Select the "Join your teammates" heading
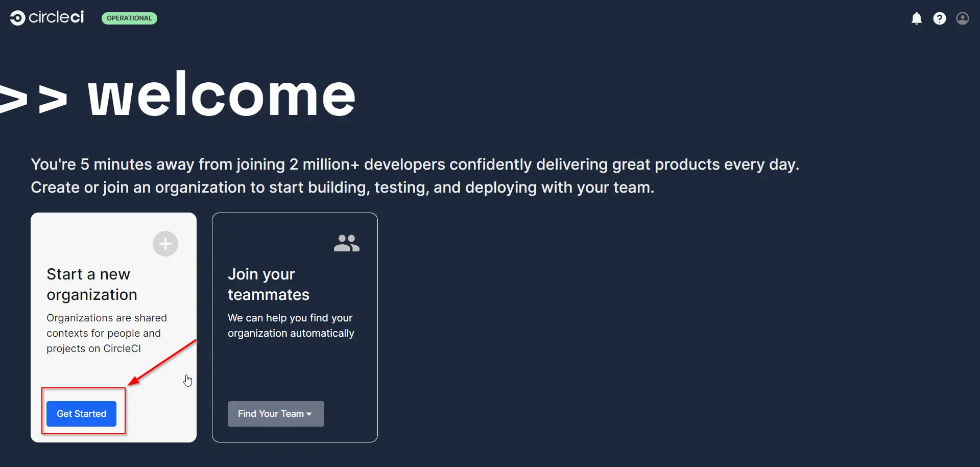The height and width of the screenshot is (467, 980). (x=268, y=284)
